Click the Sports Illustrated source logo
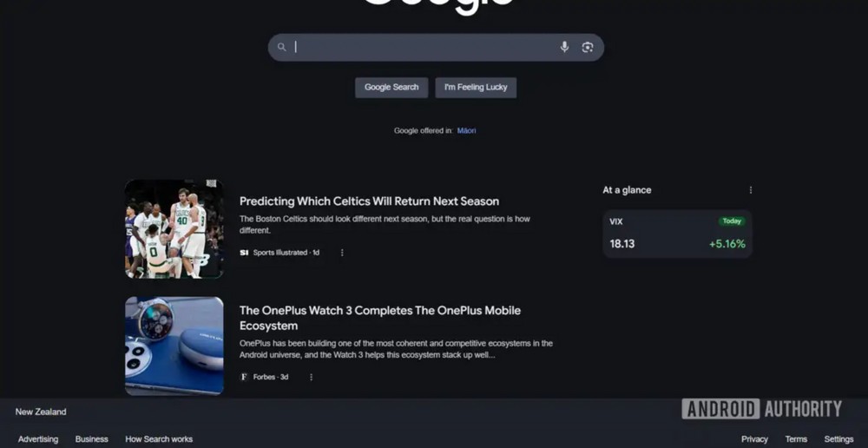The width and height of the screenshot is (868, 448). (244, 253)
